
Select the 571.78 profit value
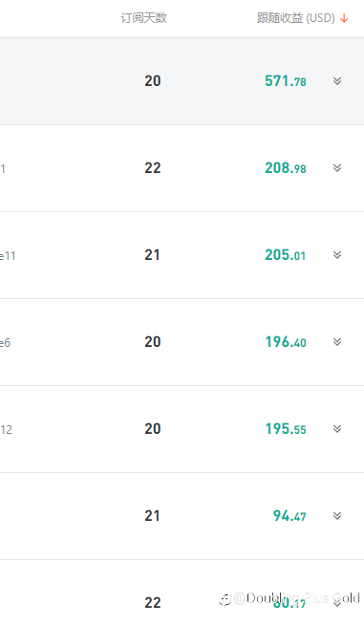pyautogui.click(x=286, y=81)
